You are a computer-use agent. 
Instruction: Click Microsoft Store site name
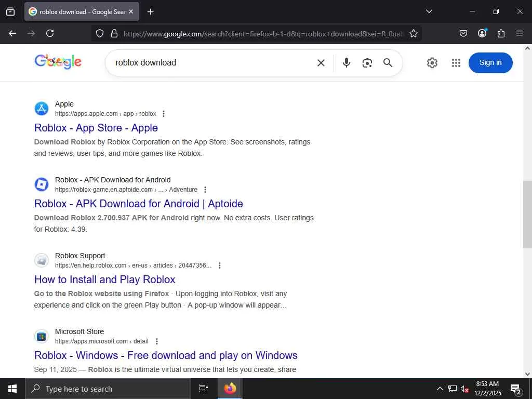click(x=79, y=332)
